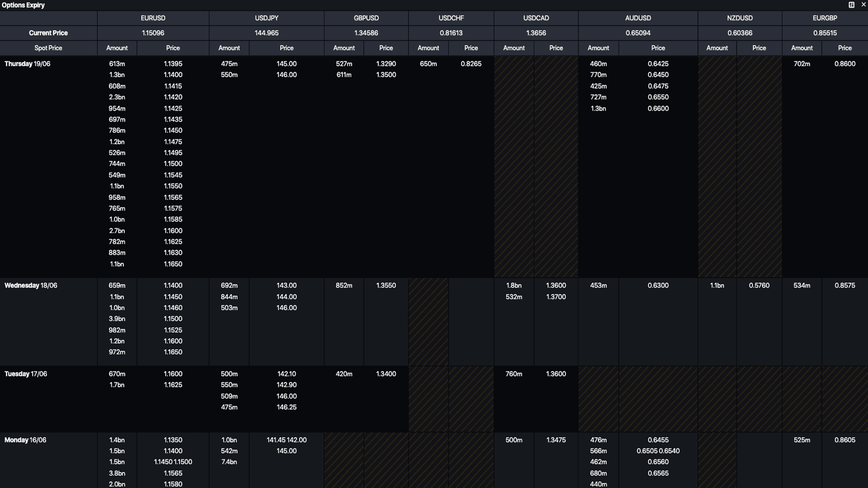Select the 0.8265 USDCHF strike price
This screenshot has height=488, width=868.
(471, 64)
